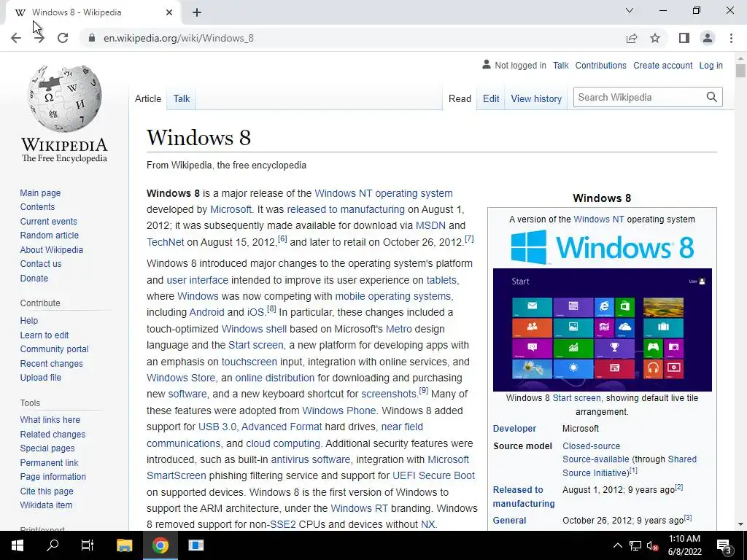Click Donate in the sidebar
The height and width of the screenshot is (560, 747).
(x=34, y=278)
